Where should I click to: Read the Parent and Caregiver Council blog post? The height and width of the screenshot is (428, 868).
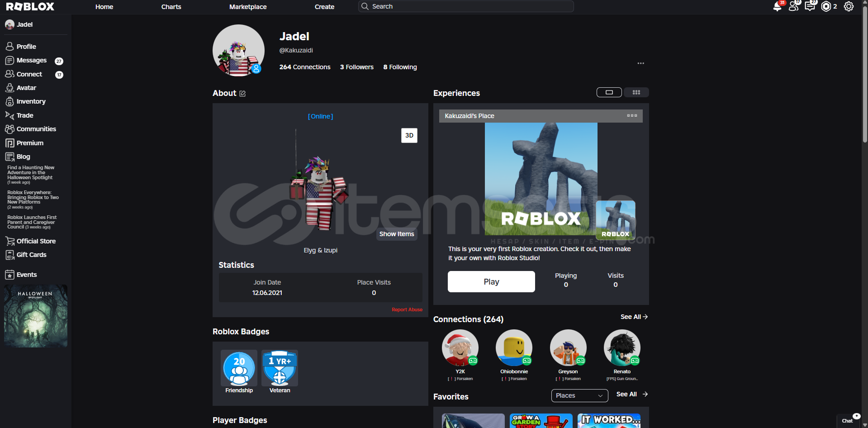[x=32, y=222]
